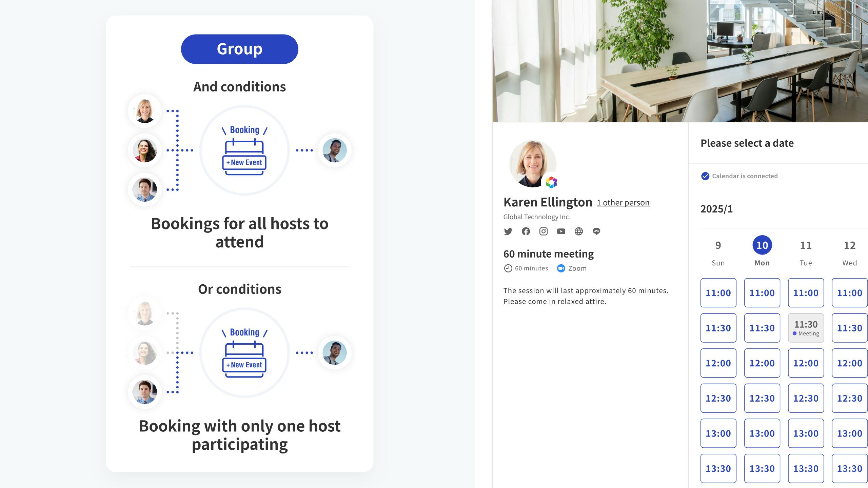Click the blue Group pill button
Screen dimensions: 868x488
[x=239, y=49]
